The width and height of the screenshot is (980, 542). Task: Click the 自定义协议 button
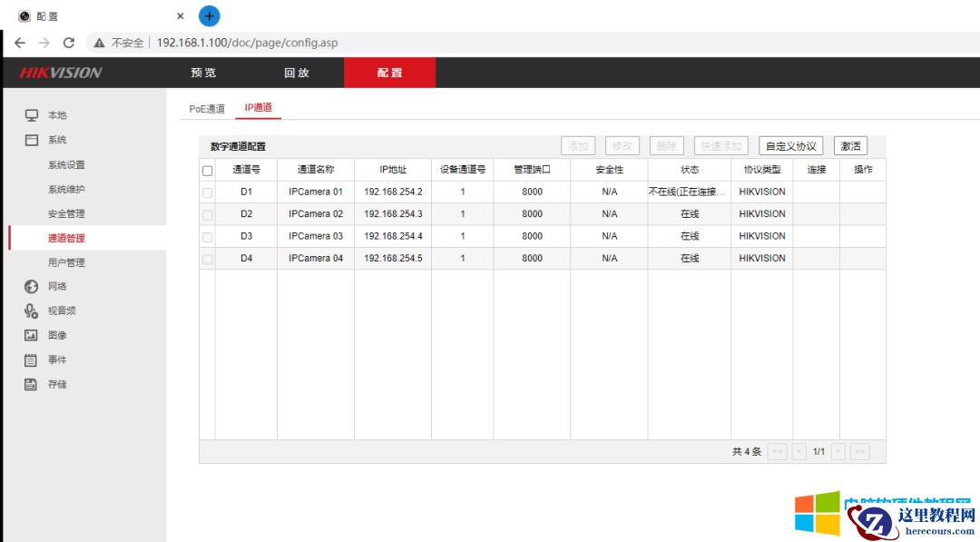(x=790, y=146)
